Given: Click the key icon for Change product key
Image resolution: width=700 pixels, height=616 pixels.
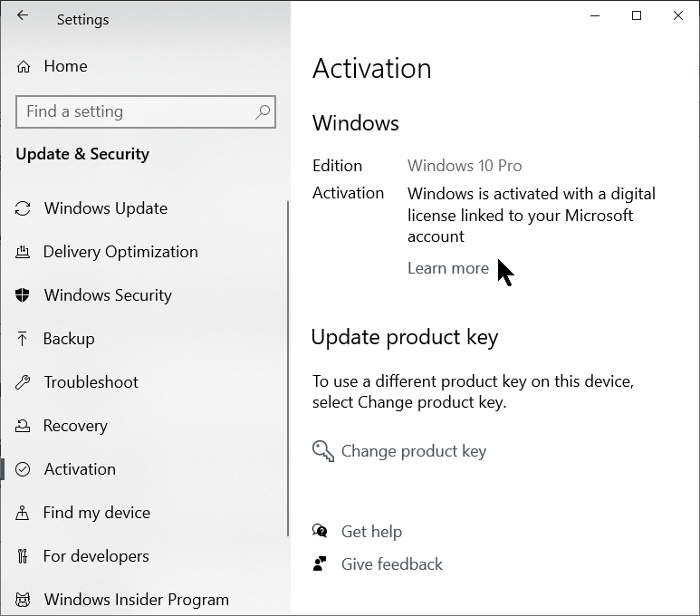Looking at the screenshot, I should click(x=323, y=451).
